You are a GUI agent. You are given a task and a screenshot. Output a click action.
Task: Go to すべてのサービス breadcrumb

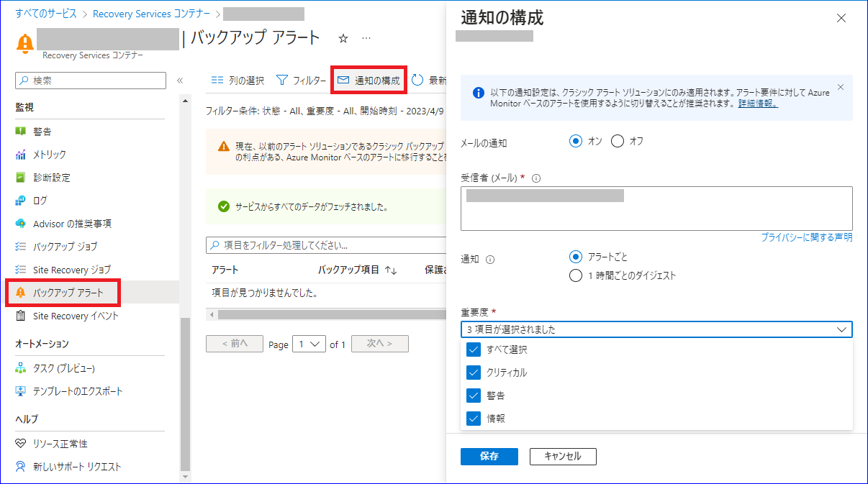[47, 14]
